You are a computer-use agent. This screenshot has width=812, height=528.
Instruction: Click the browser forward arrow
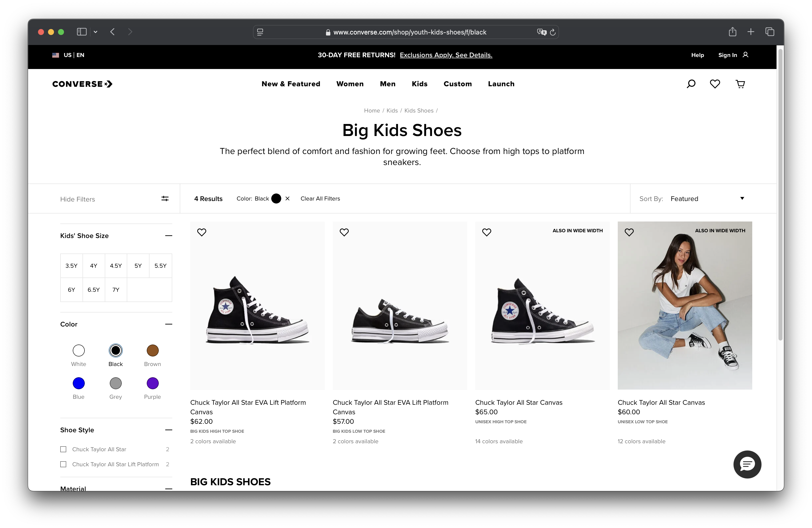click(x=130, y=32)
